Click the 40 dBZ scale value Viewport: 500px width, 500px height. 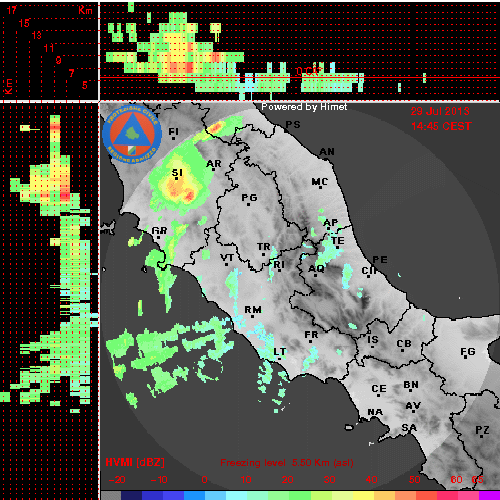coord(371,480)
